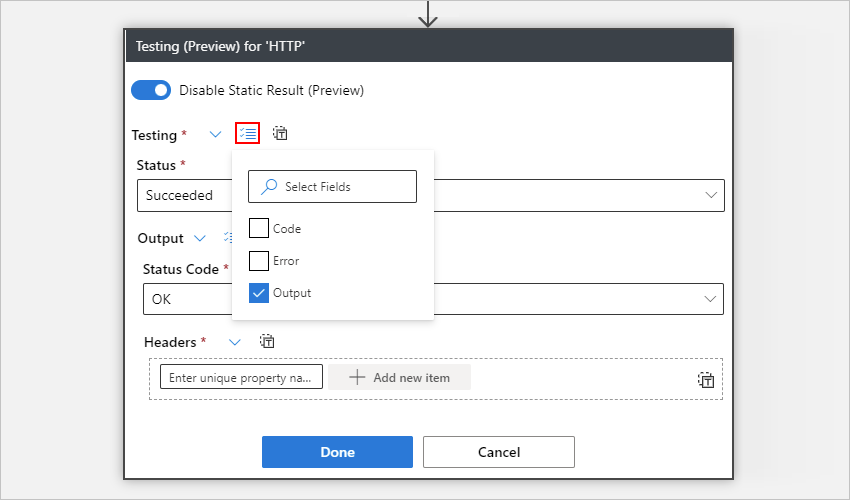Click the Testing select-fields checklist icon
The width and height of the screenshot is (850, 500).
tap(247, 134)
